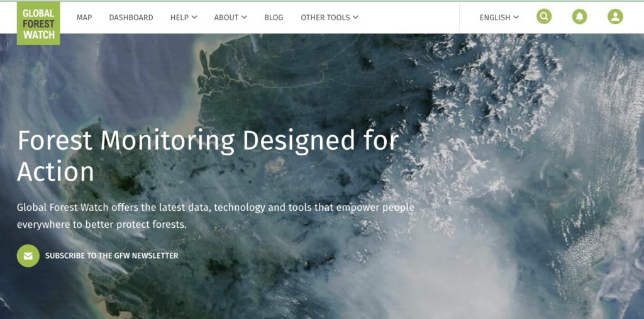Open the search icon in header

click(543, 17)
